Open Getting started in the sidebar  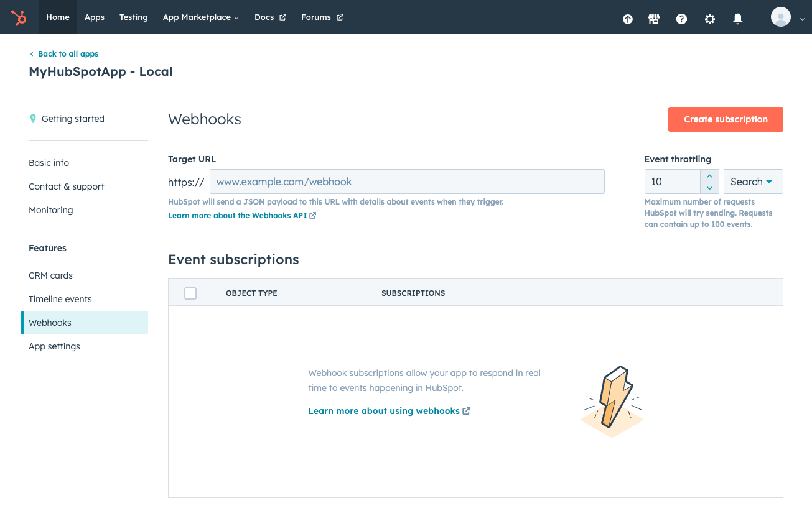(73, 119)
